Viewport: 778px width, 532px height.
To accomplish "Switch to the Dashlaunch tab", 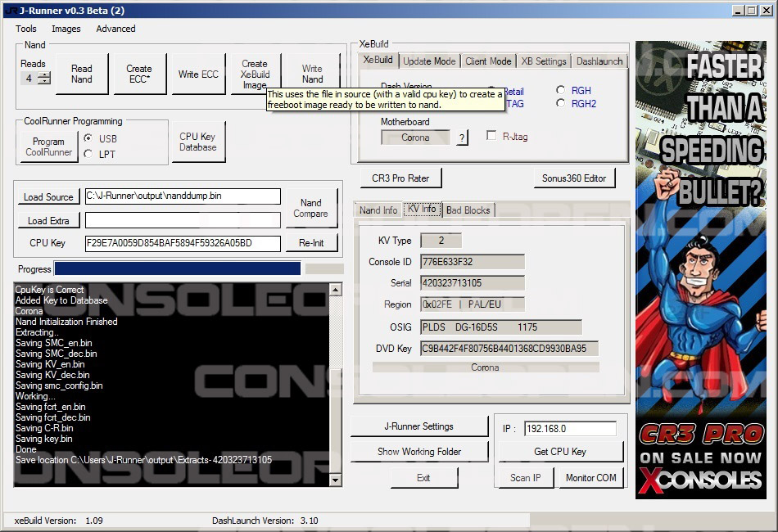I will (x=599, y=61).
